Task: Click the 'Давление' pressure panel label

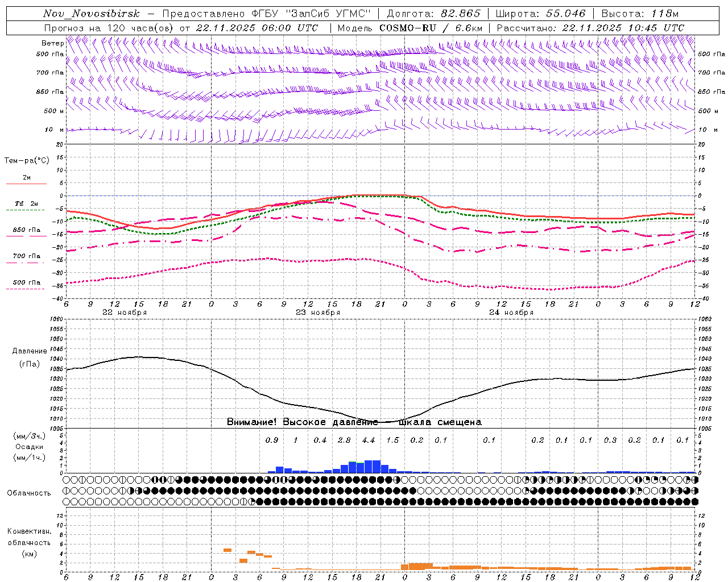Action: tap(30, 351)
